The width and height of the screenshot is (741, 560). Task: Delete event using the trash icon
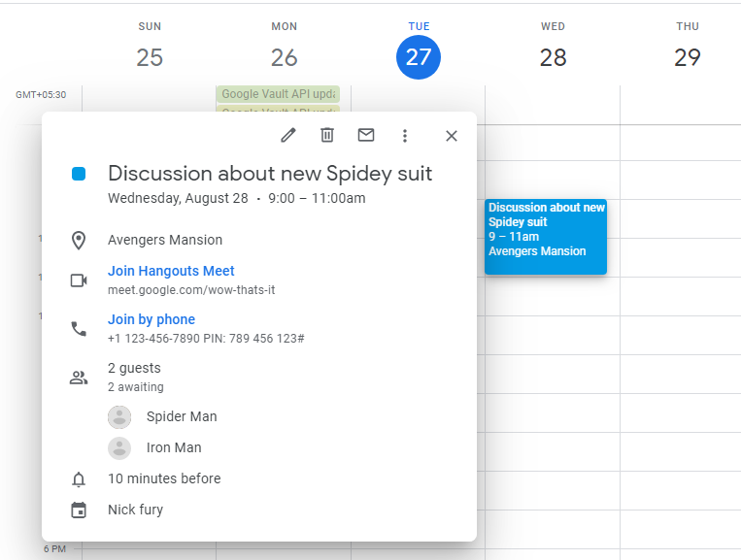pyautogui.click(x=327, y=136)
